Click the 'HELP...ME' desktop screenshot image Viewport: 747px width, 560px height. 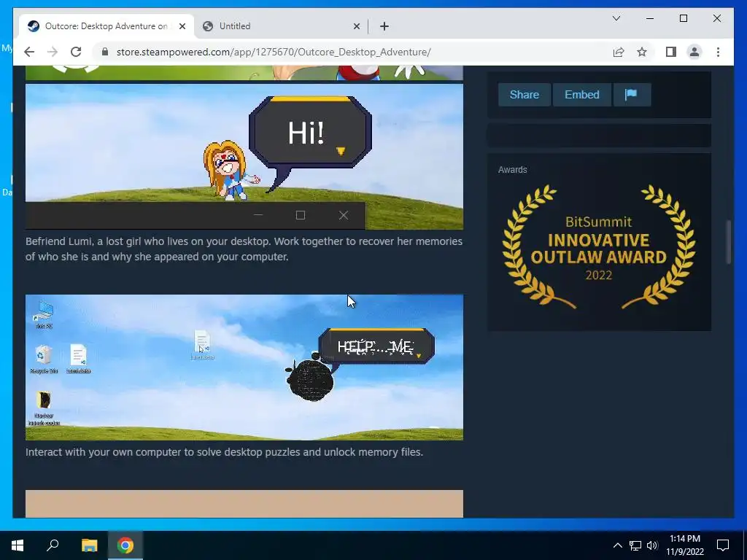[x=244, y=367]
